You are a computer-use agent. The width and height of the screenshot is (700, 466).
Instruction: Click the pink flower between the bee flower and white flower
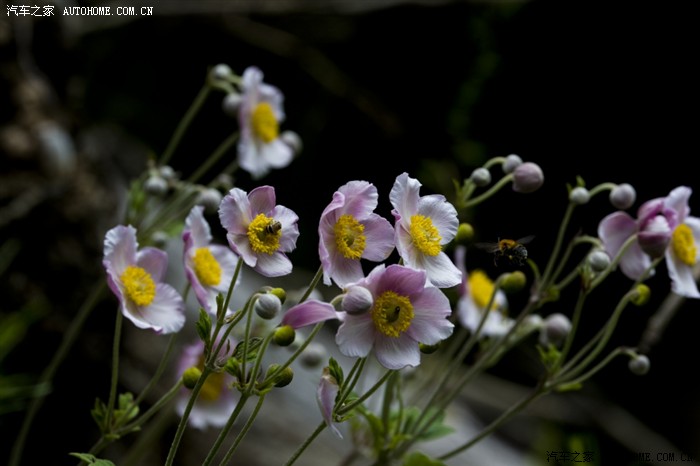point(352,235)
